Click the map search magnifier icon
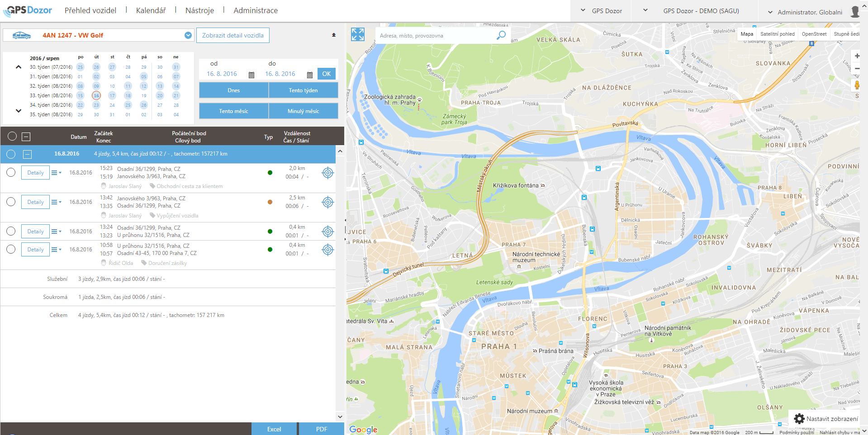 pos(501,35)
